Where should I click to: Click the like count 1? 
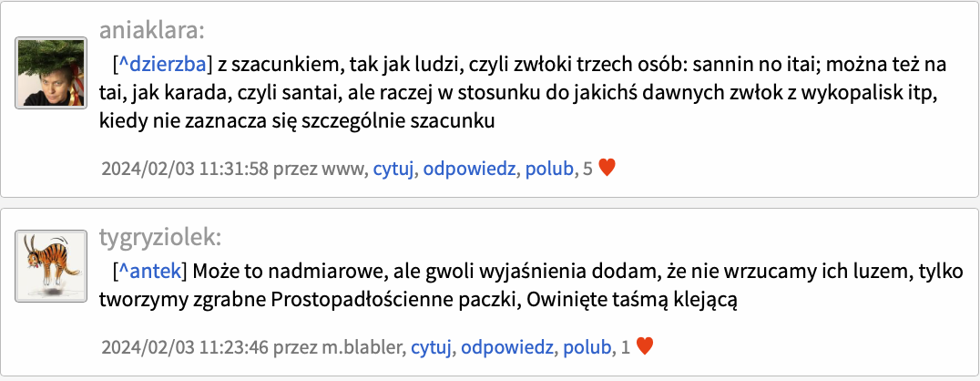[x=626, y=347]
